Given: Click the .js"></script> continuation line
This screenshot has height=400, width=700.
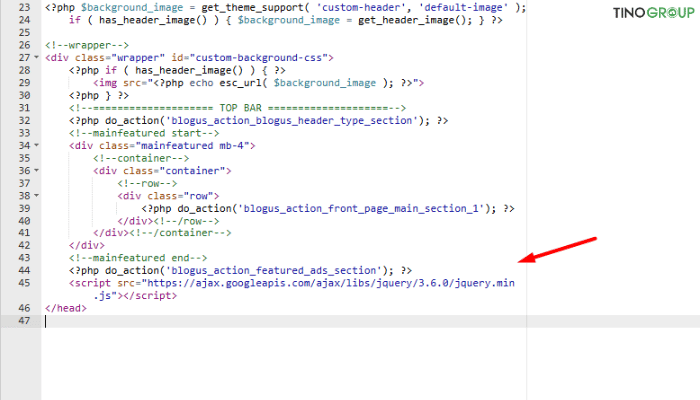Looking at the screenshot, I should 135,296.
